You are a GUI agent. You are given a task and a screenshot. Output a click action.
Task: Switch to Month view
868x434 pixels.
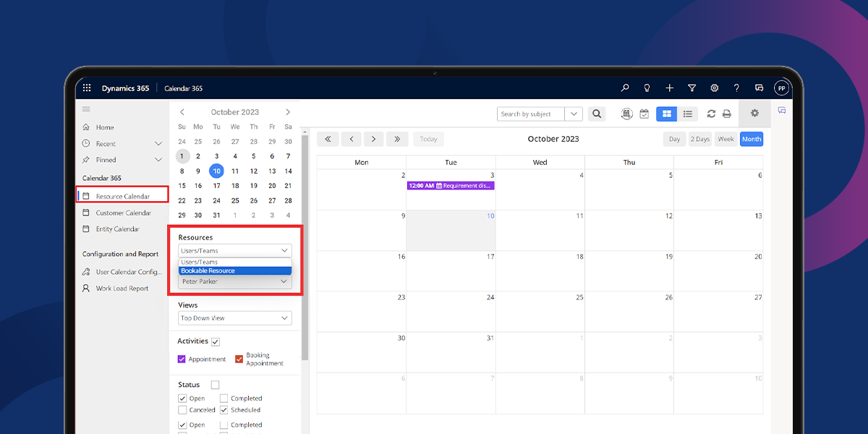pyautogui.click(x=752, y=139)
